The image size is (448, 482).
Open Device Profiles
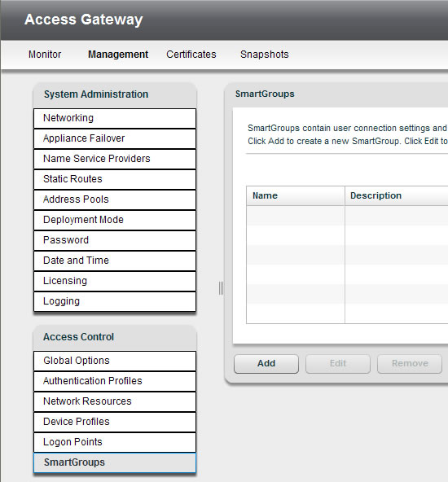pyautogui.click(x=115, y=422)
